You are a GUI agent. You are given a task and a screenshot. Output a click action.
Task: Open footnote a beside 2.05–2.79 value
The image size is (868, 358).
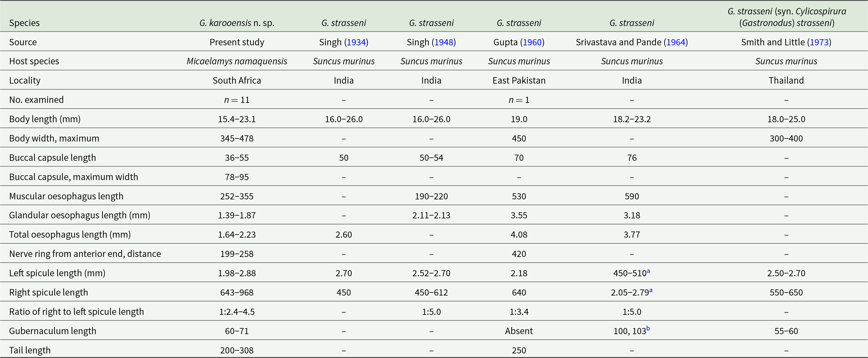pyautogui.click(x=651, y=290)
